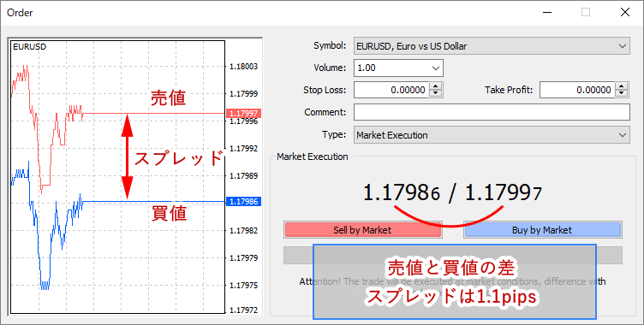Maximize the Order window

click(586, 12)
